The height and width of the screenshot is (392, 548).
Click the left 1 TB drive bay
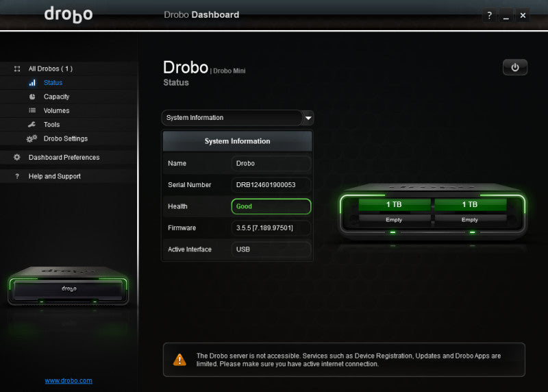coord(395,205)
